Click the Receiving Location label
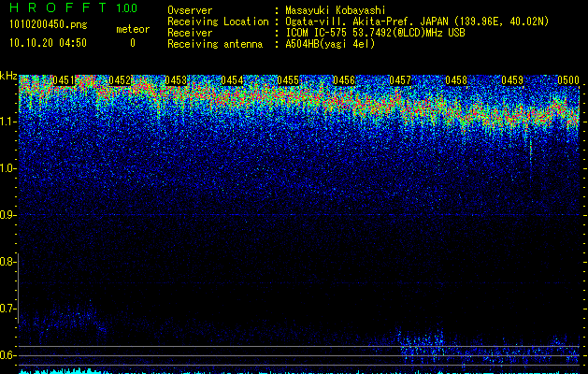Image resolution: width=588 pixels, height=374 pixels. pos(218,22)
